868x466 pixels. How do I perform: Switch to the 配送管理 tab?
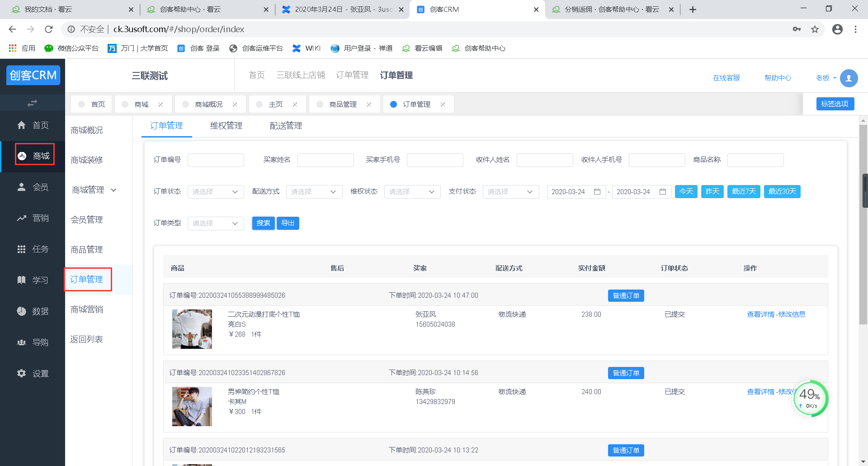tap(286, 126)
